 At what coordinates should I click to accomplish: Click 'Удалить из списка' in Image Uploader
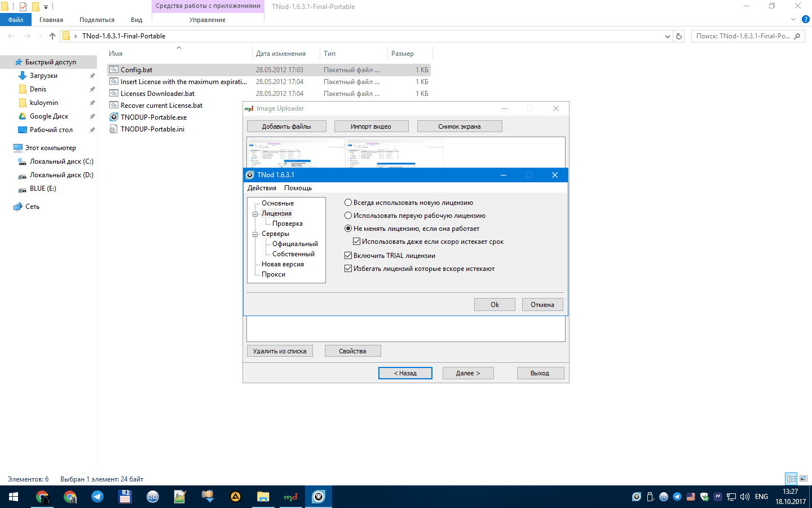280,351
